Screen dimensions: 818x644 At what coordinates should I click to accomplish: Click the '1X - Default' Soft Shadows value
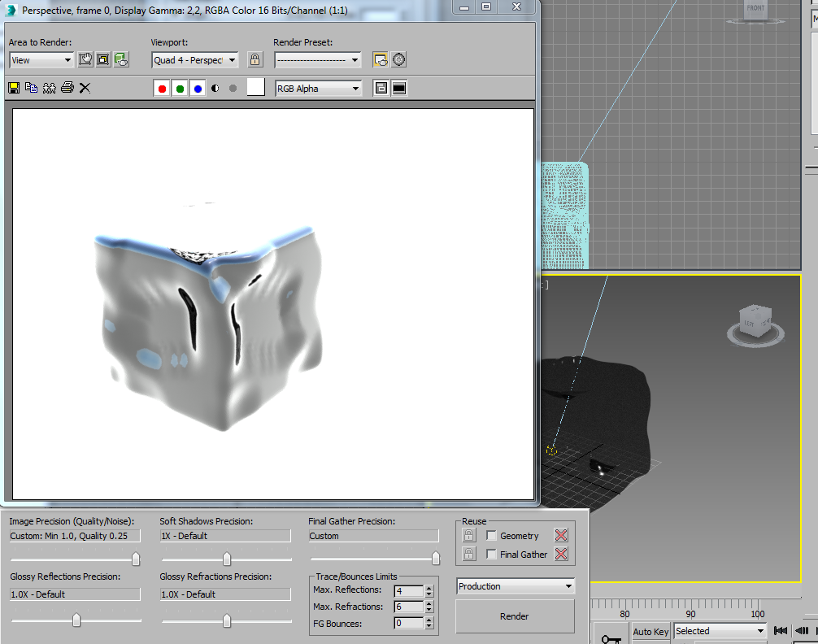click(x=225, y=536)
